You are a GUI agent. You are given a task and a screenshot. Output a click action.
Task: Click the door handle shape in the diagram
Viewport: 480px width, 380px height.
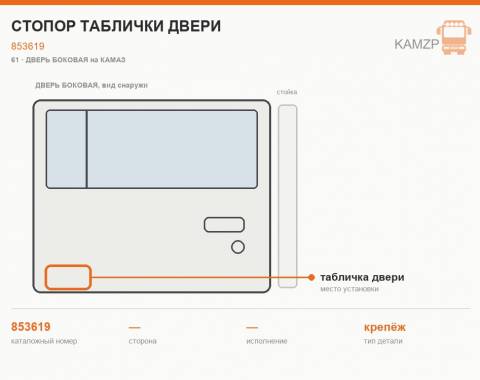coord(224,225)
